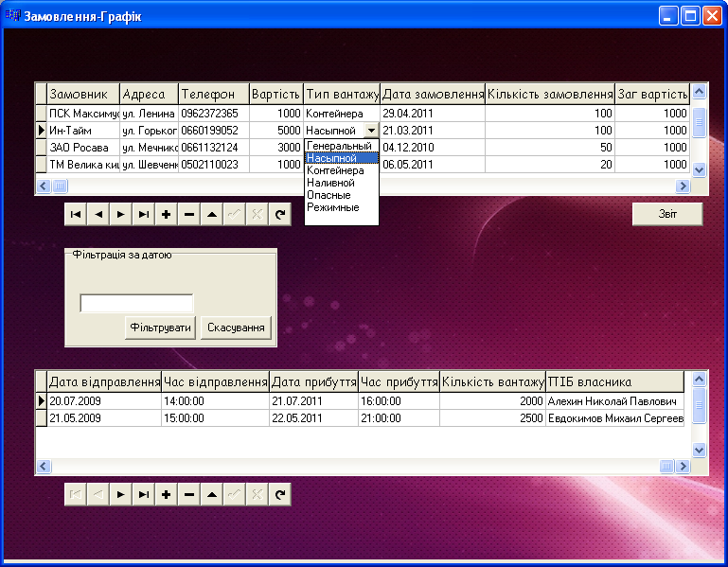Select Наливной in the dropdown list
This screenshot has width=728, height=567.
coord(330,183)
